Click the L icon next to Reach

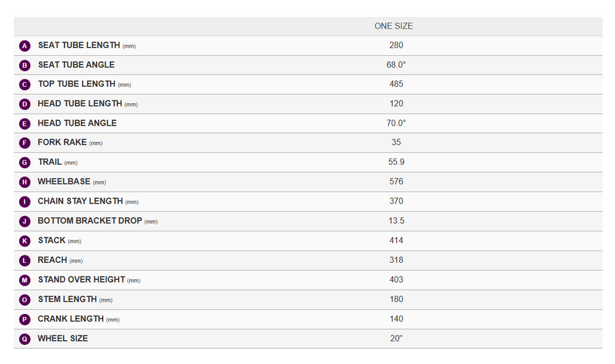[x=25, y=261]
